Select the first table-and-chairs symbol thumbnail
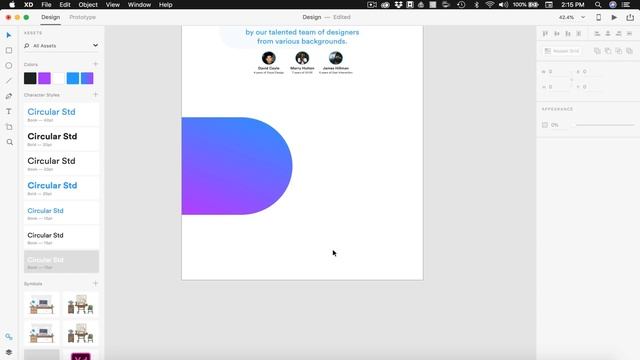 [80, 305]
